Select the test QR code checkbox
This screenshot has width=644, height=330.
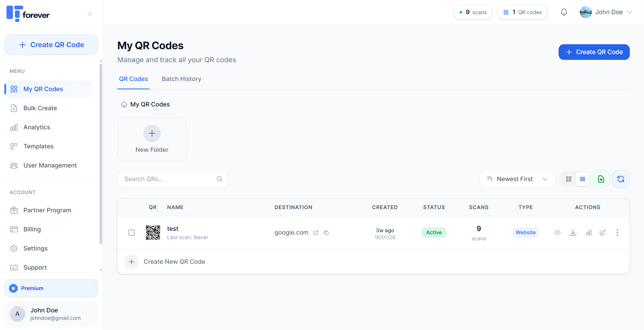point(131,233)
